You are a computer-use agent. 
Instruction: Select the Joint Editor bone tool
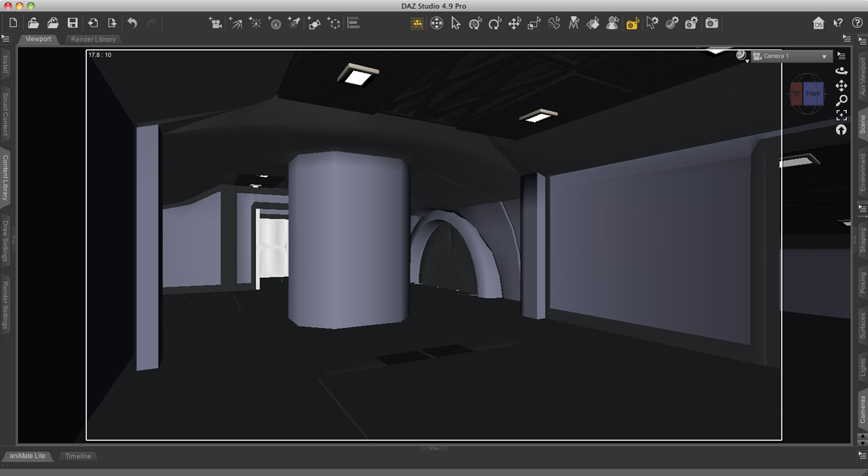tap(554, 23)
